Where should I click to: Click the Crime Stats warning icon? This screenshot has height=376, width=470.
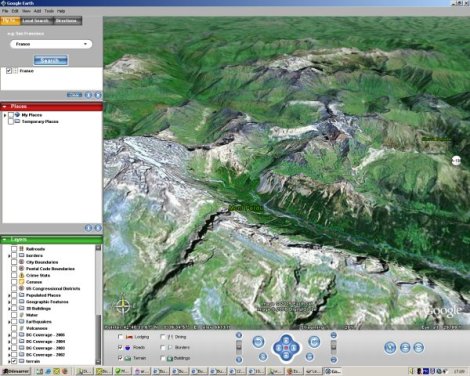21,275
